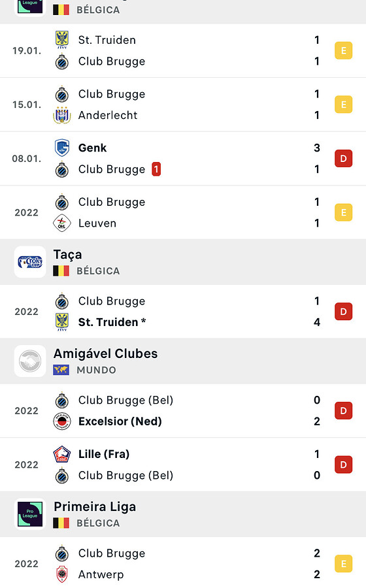
Task: Click the red D badge for Lille match
Action: pyautogui.click(x=344, y=465)
